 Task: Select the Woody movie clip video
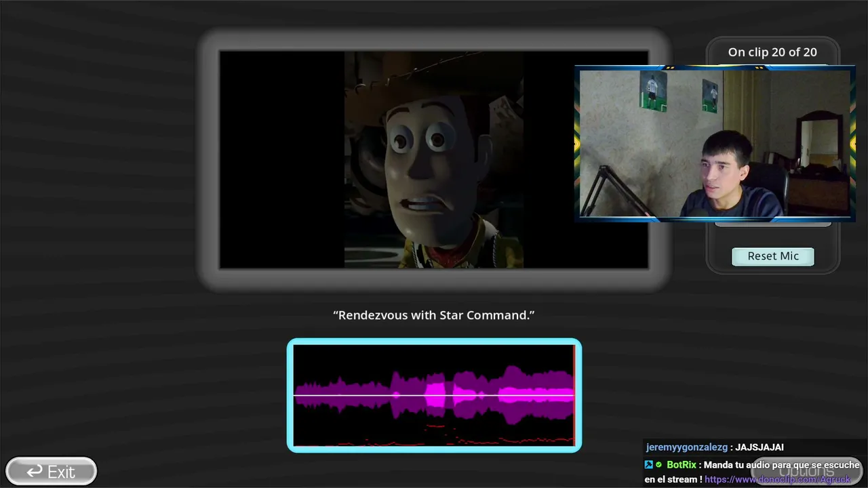[x=434, y=160]
